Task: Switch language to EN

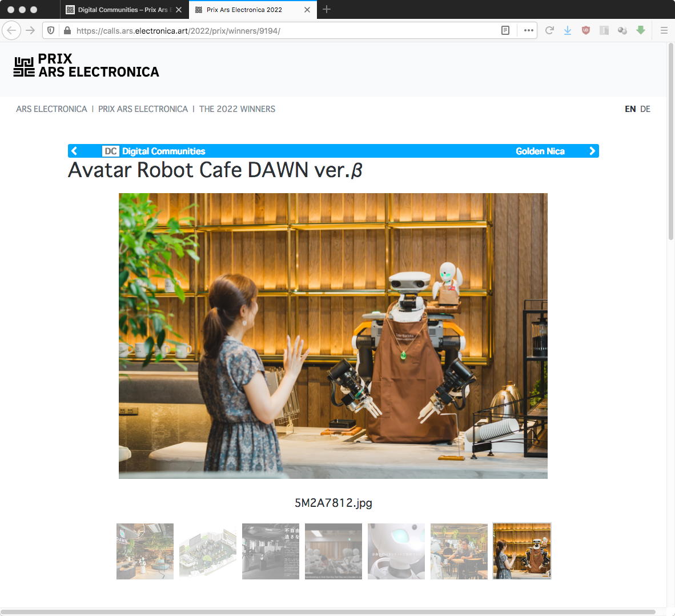Action: tap(630, 109)
